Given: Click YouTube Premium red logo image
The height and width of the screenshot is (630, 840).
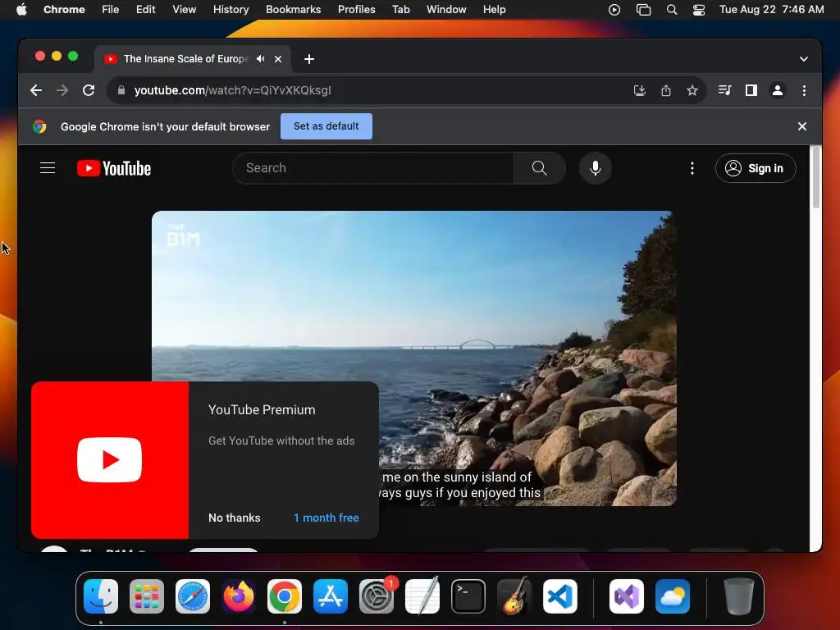Looking at the screenshot, I should tap(110, 460).
